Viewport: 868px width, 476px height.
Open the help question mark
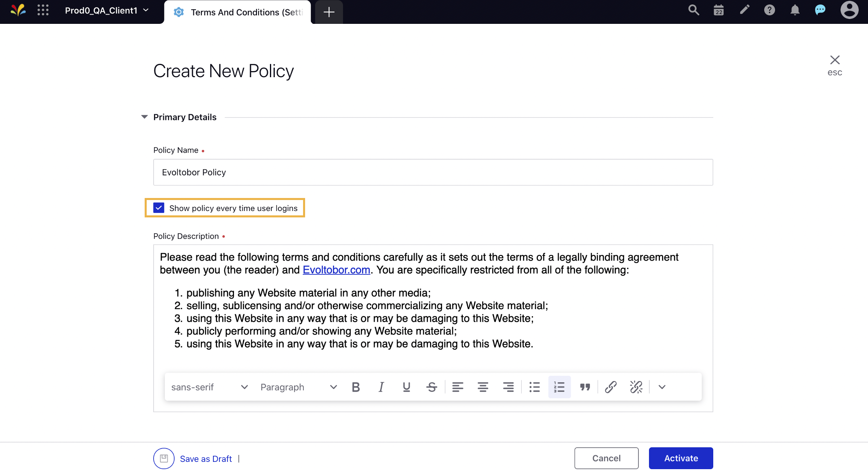coord(769,10)
